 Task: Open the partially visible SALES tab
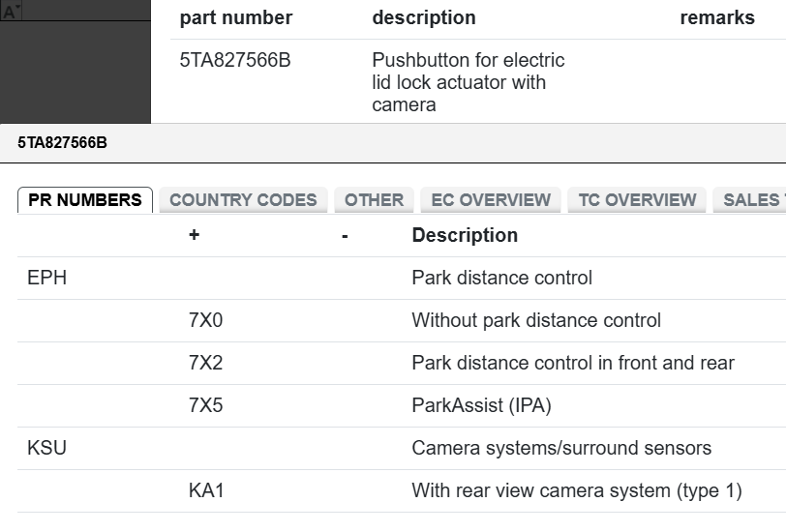point(751,200)
